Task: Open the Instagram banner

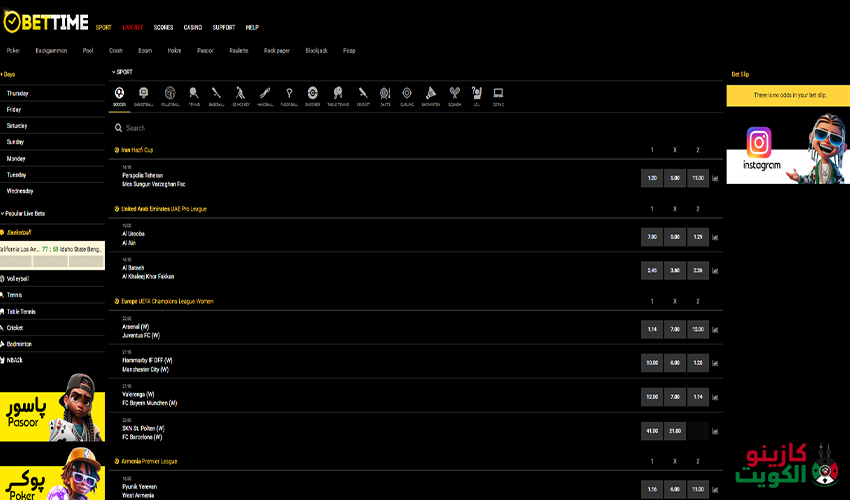Action: point(787,154)
